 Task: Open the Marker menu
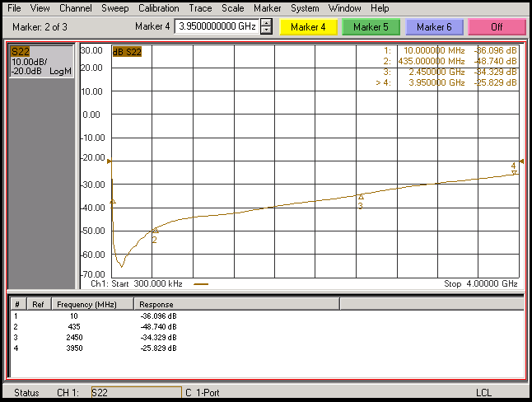[268, 7]
